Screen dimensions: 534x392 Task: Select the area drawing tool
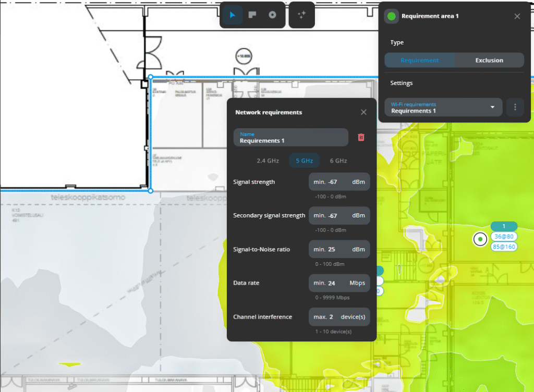(x=252, y=15)
